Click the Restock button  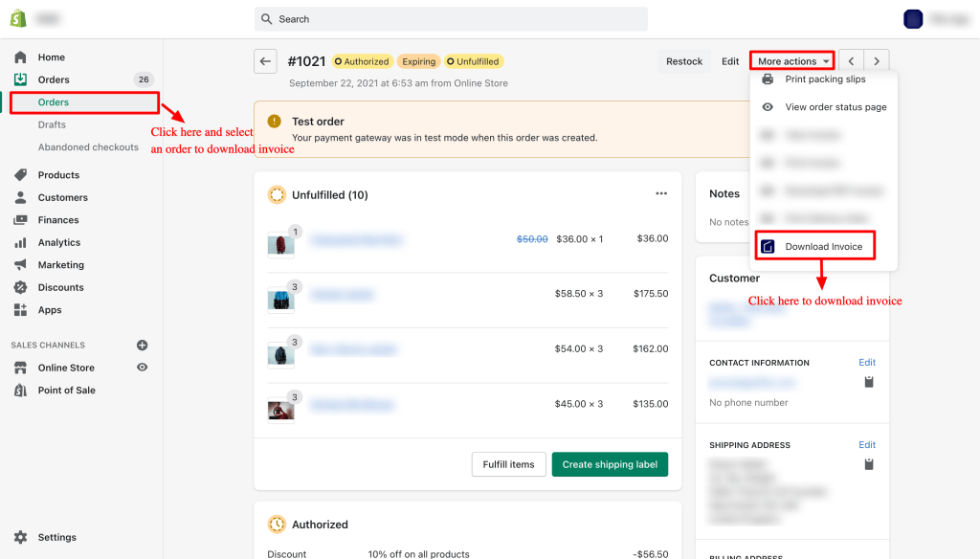click(683, 61)
